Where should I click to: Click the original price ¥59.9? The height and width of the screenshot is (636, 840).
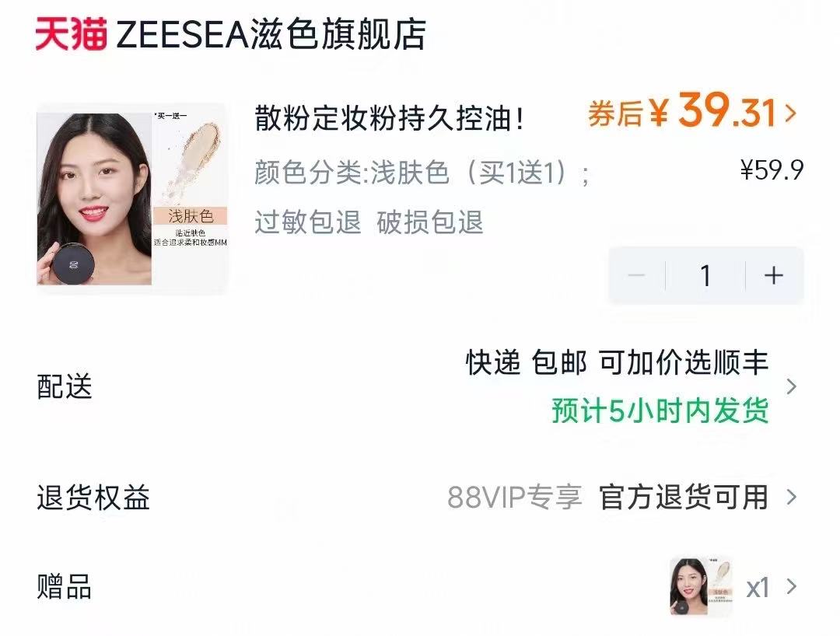(772, 170)
